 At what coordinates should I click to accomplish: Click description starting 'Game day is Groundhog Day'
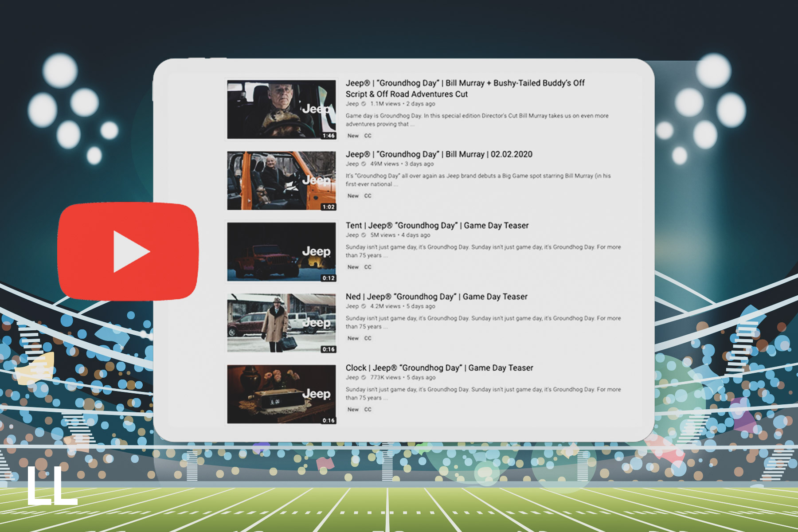point(477,120)
